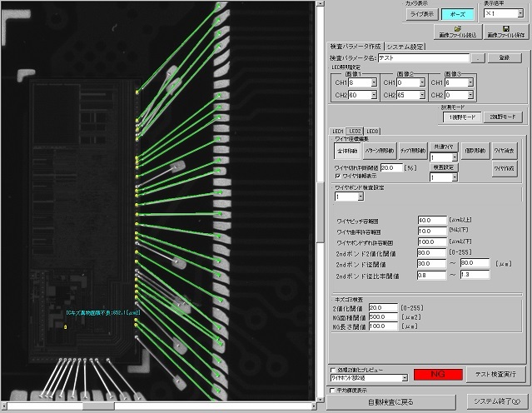Check the 平均輝度表示 checkbox
This screenshot has width=532, height=413.
click(333, 389)
